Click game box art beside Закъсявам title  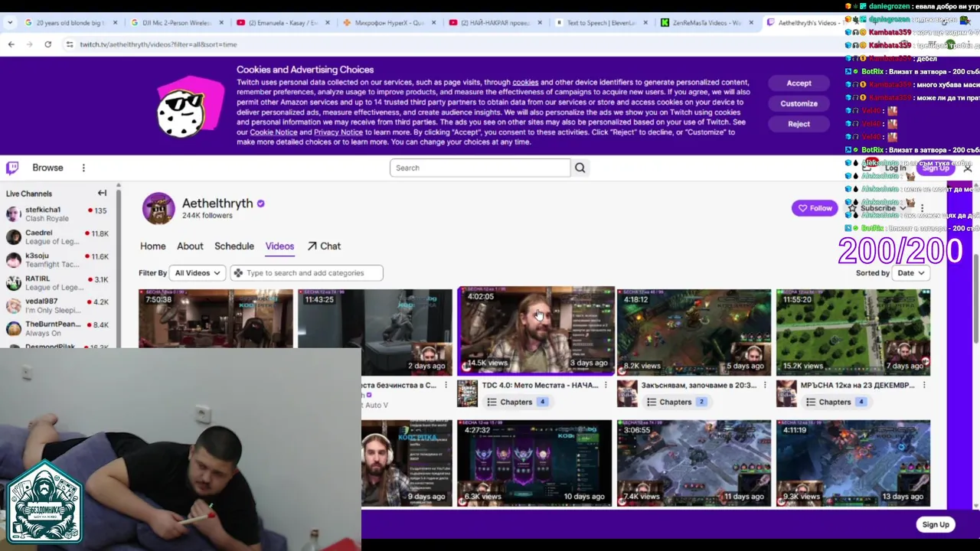tap(626, 393)
